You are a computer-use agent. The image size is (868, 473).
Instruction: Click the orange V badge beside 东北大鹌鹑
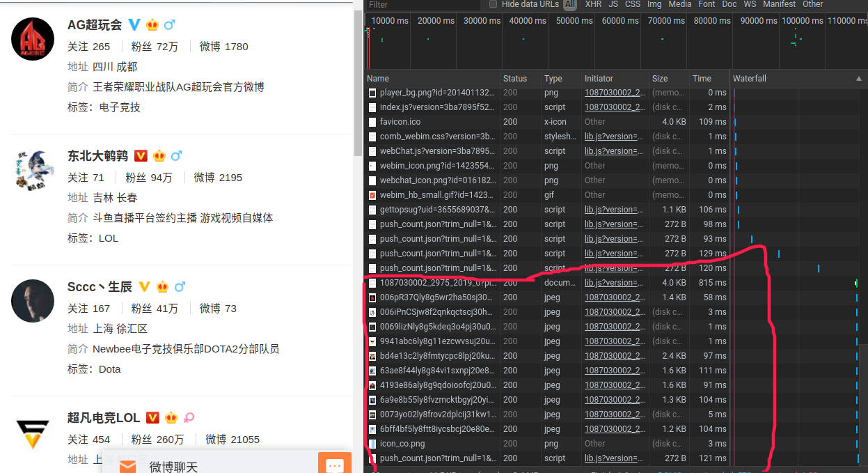coord(141,156)
